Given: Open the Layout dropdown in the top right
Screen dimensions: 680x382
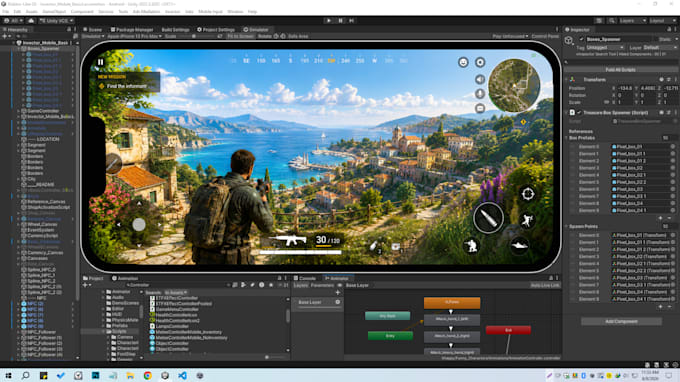Looking at the screenshot, I should tap(662, 20).
